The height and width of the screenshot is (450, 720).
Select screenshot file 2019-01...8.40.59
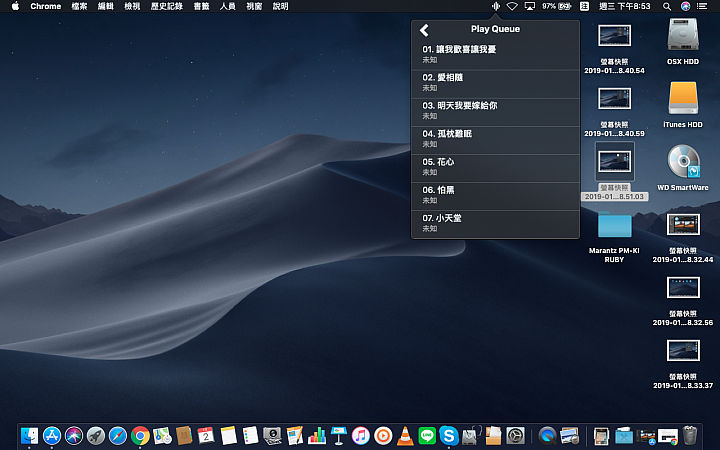coord(614,98)
